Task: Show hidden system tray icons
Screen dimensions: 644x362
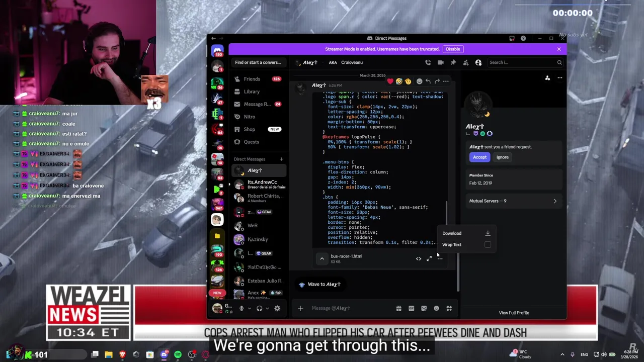Action: tap(562, 354)
